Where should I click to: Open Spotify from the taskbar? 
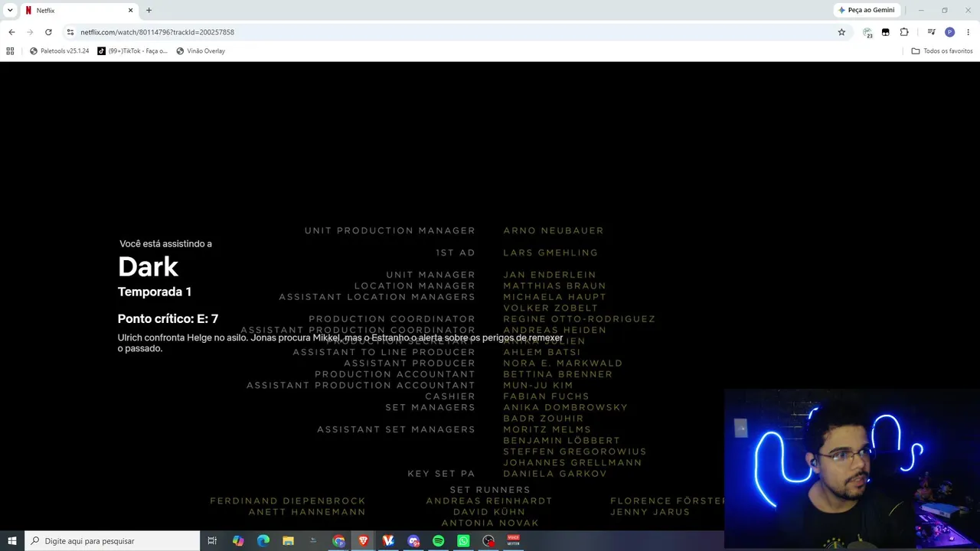tap(439, 541)
